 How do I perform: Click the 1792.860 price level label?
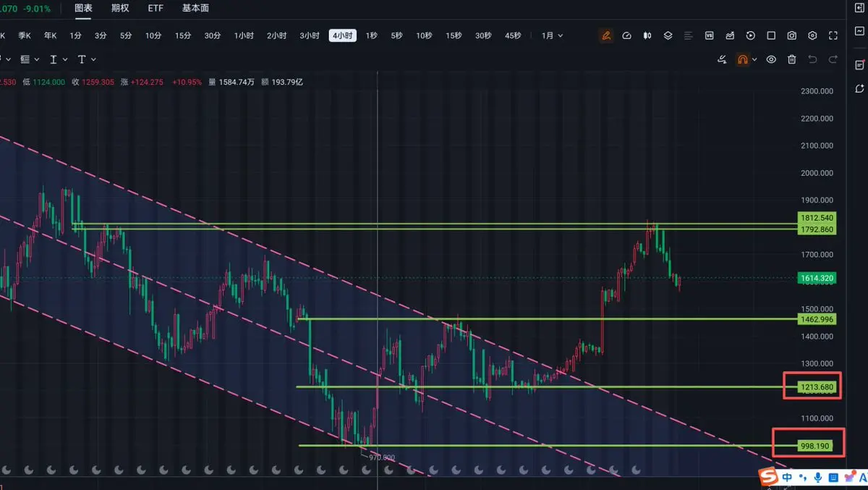[817, 229]
